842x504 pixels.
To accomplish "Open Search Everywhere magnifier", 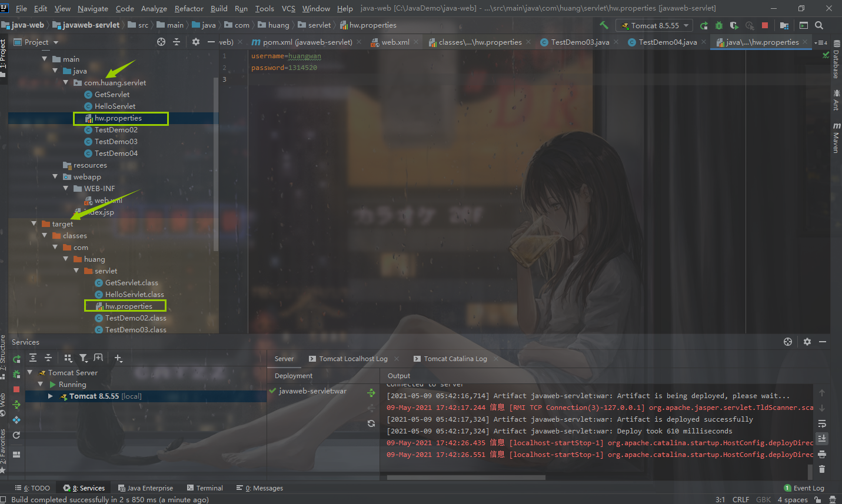I will pyautogui.click(x=819, y=25).
